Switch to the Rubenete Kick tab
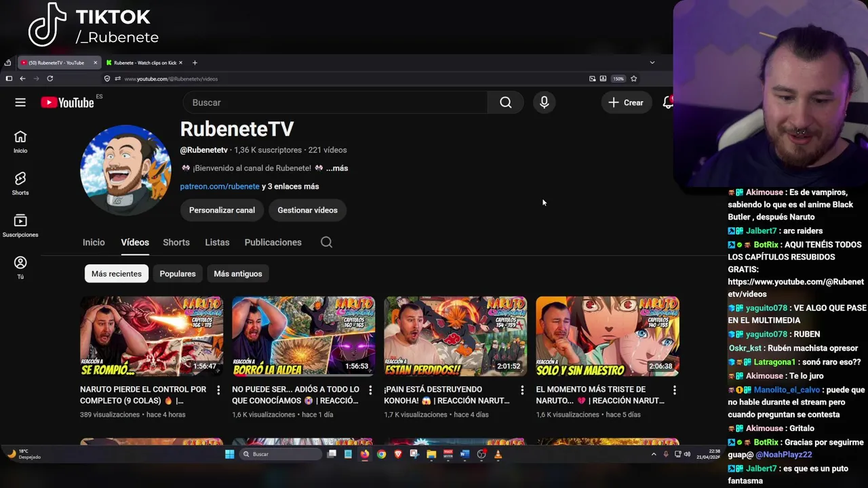The image size is (868, 488). click(x=144, y=63)
